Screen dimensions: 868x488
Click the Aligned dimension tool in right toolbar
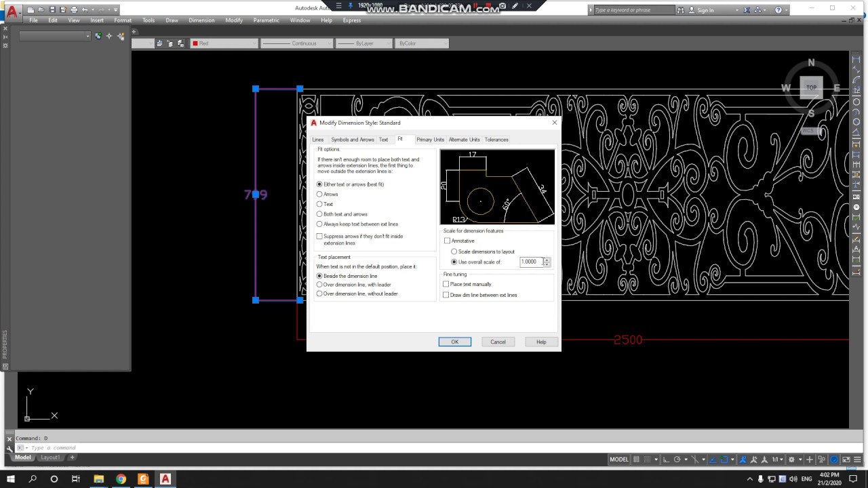pyautogui.click(x=856, y=69)
